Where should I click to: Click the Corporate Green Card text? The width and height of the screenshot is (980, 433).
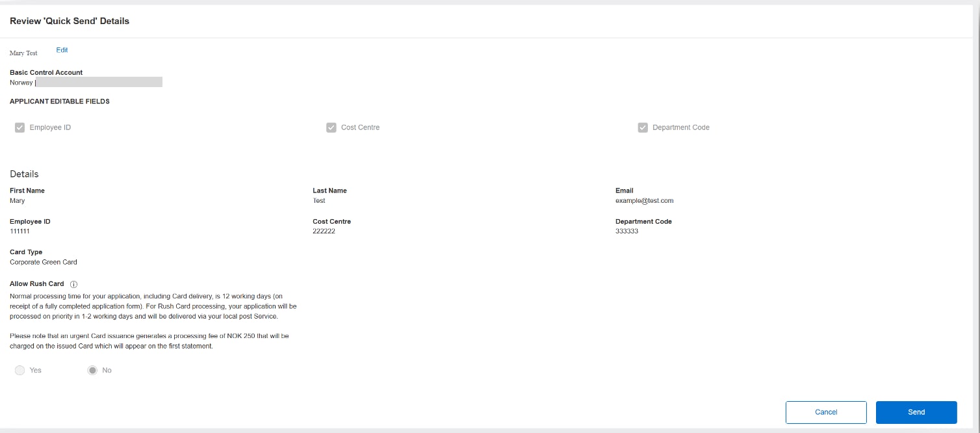point(44,262)
